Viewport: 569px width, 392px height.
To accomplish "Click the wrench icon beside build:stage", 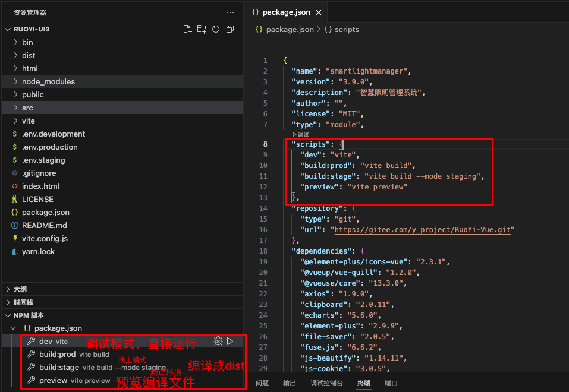I will click(31, 367).
